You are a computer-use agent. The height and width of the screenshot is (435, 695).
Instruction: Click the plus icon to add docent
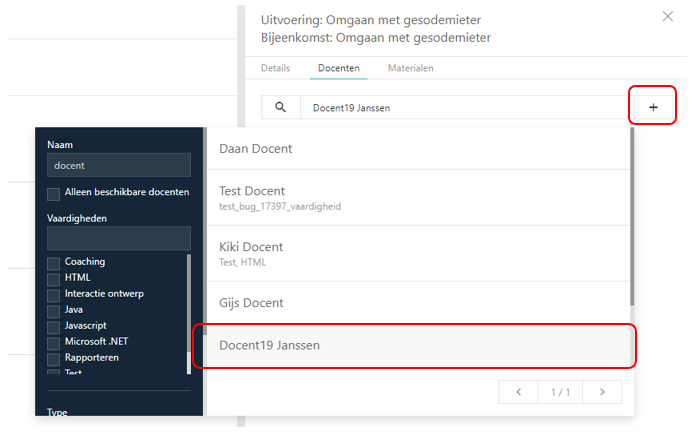653,107
